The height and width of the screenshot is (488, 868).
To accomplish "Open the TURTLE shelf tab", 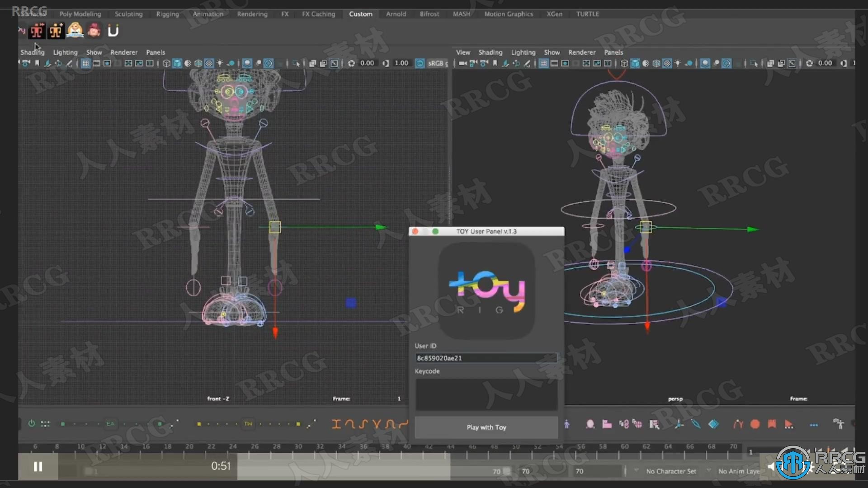I will click(x=588, y=14).
